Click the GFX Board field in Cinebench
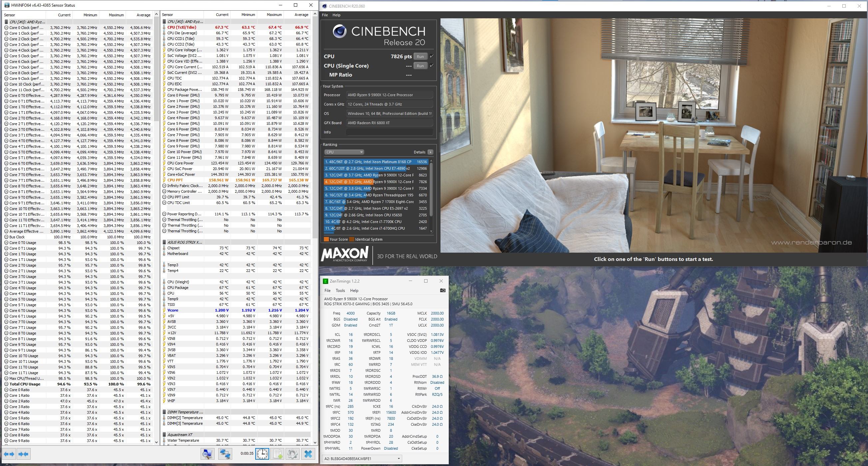868x466 pixels. pos(390,123)
